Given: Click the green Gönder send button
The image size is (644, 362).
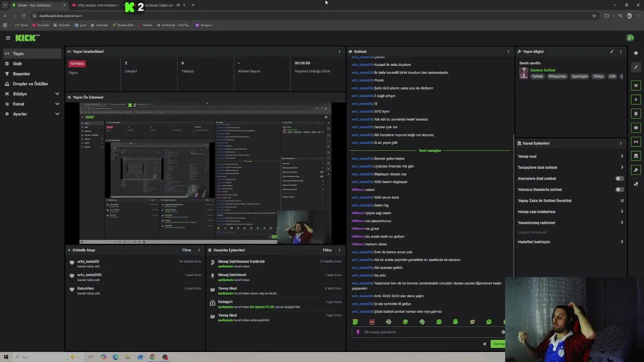Looking at the screenshot, I should point(498,344).
